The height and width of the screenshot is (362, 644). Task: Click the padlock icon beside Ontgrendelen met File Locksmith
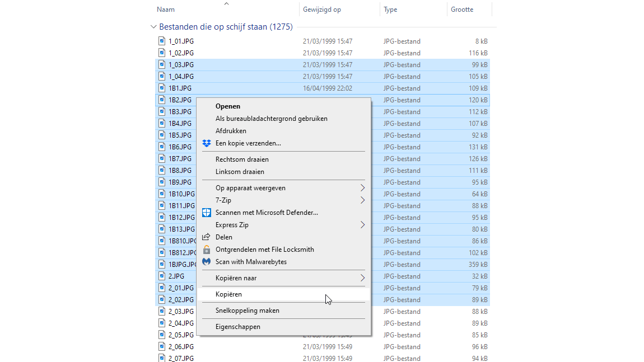tap(207, 249)
